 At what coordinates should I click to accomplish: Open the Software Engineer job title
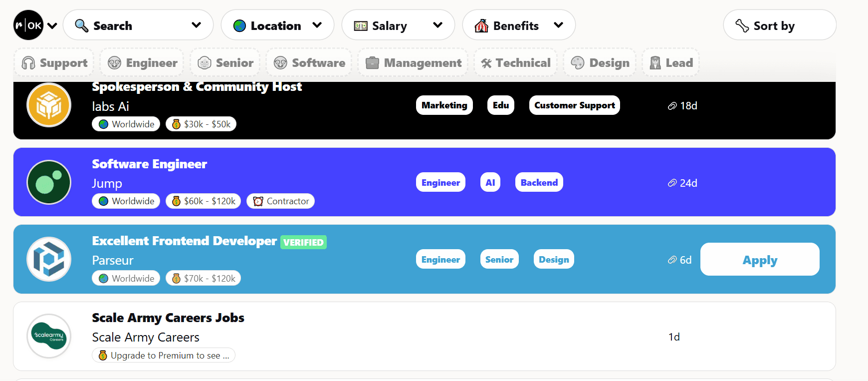(x=150, y=164)
